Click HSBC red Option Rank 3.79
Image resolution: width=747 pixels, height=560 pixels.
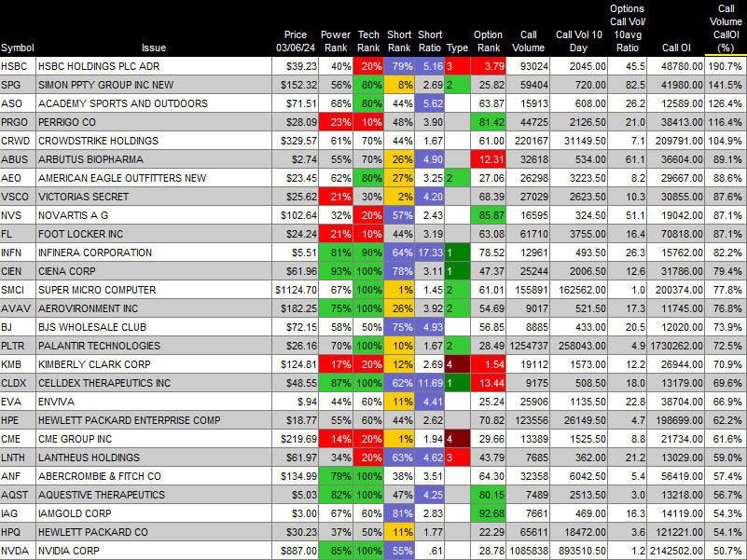point(489,66)
